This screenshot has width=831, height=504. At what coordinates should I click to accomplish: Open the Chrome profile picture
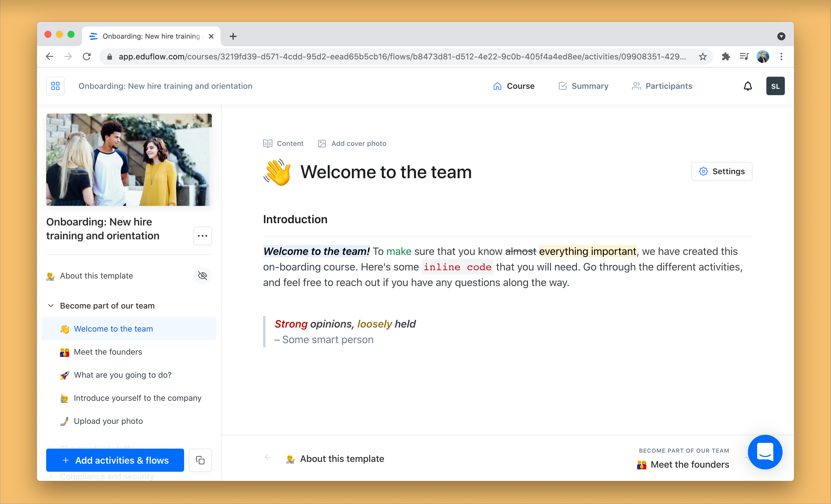pyautogui.click(x=763, y=57)
